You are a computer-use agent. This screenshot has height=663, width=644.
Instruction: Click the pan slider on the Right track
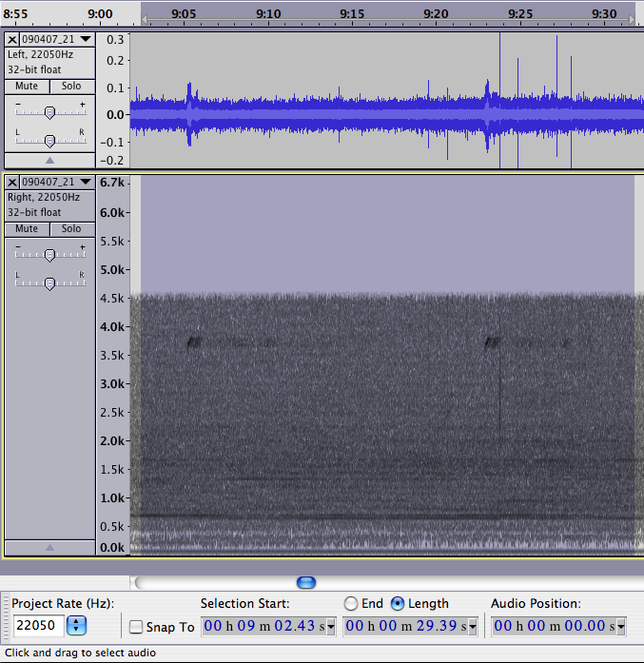(x=49, y=283)
